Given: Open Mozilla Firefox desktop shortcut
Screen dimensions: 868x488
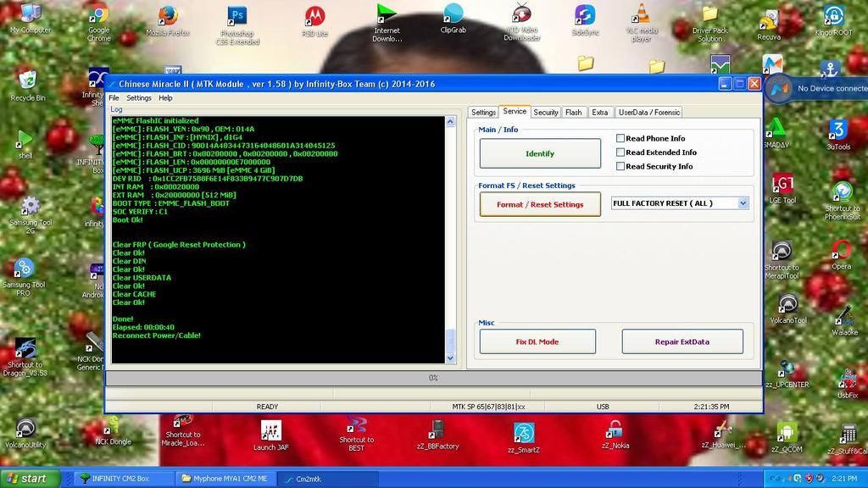Looking at the screenshot, I should (168, 21).
